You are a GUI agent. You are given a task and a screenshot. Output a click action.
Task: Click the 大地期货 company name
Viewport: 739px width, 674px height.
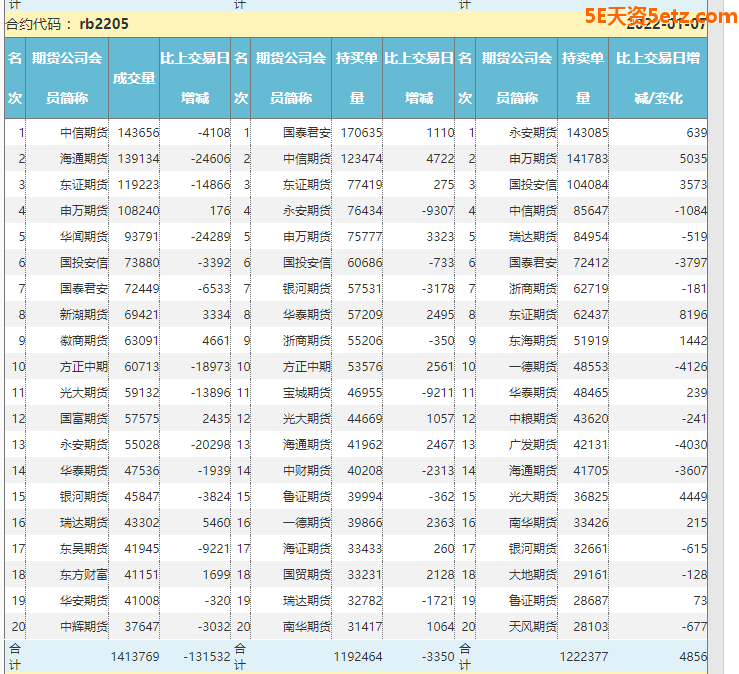click(532, 574)
